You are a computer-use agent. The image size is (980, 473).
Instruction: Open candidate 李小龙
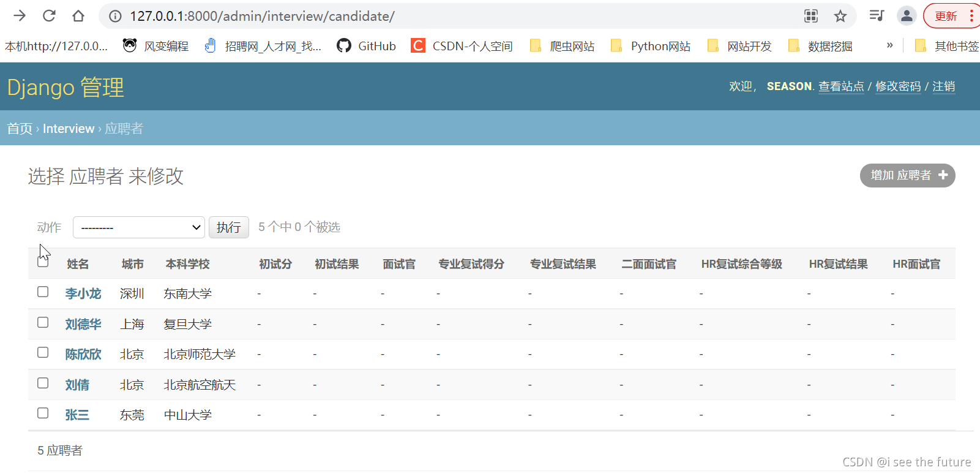tap(83, 294)
